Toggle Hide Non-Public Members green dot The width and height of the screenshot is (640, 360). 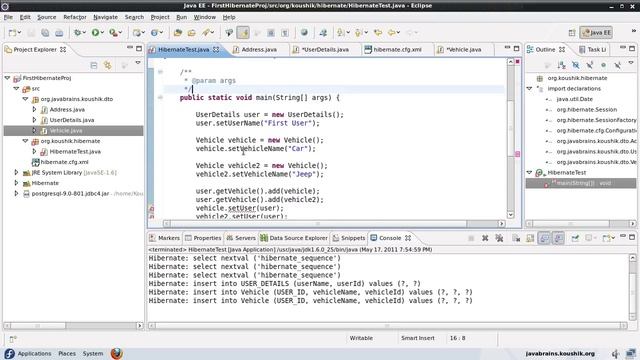(x=603, y=65)
